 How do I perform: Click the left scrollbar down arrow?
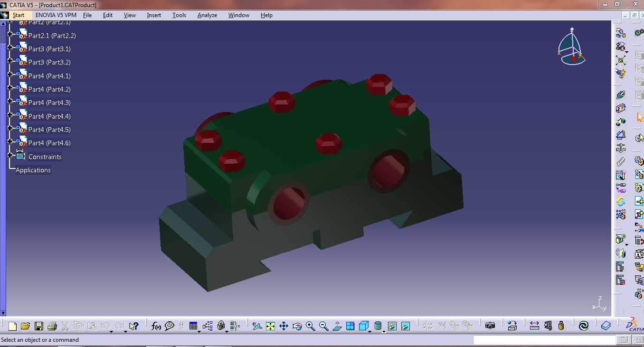click(x=3, y=313)
